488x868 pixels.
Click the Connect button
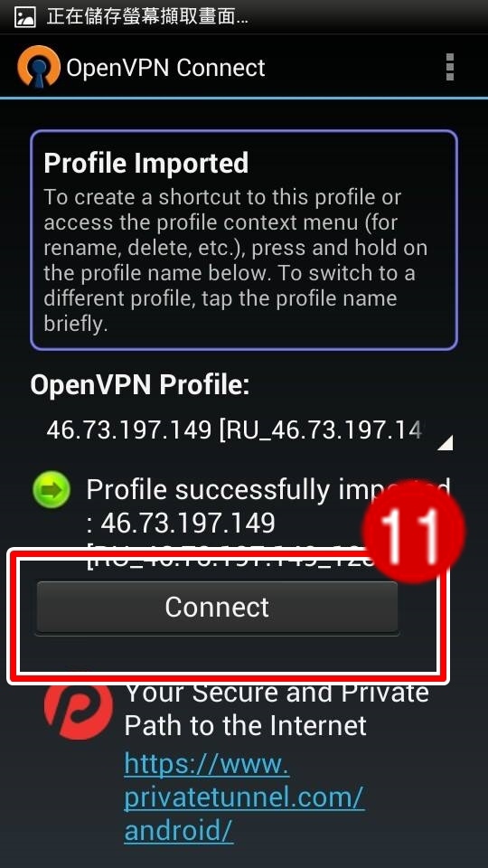tap(217, 607)
